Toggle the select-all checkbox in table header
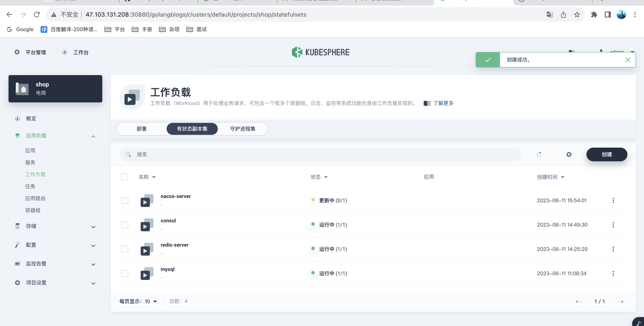 124,177
